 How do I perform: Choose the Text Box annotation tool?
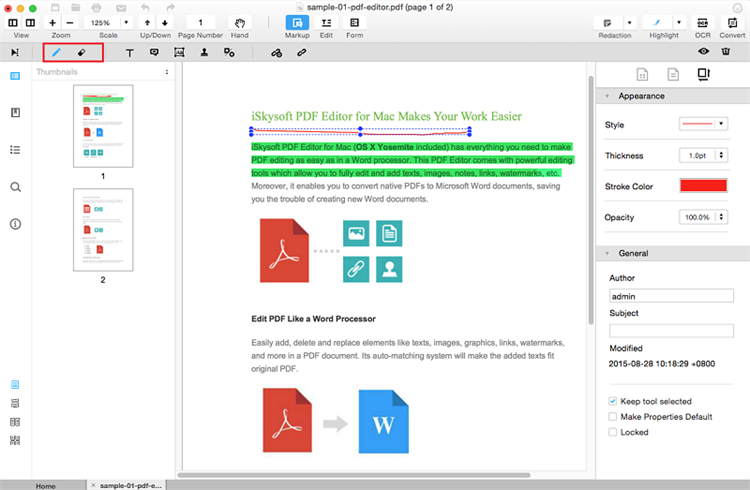tap(129, 52)
